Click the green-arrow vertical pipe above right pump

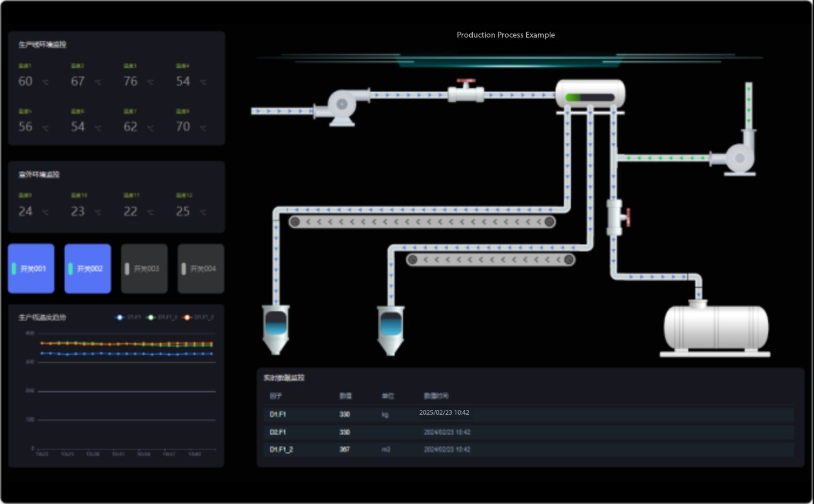[x=749, y=106]
